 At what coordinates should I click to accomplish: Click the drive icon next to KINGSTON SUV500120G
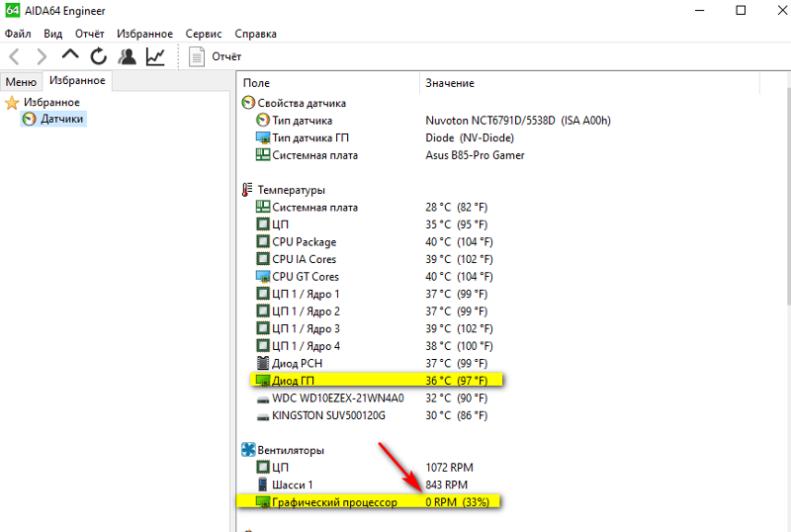[263, 416]
